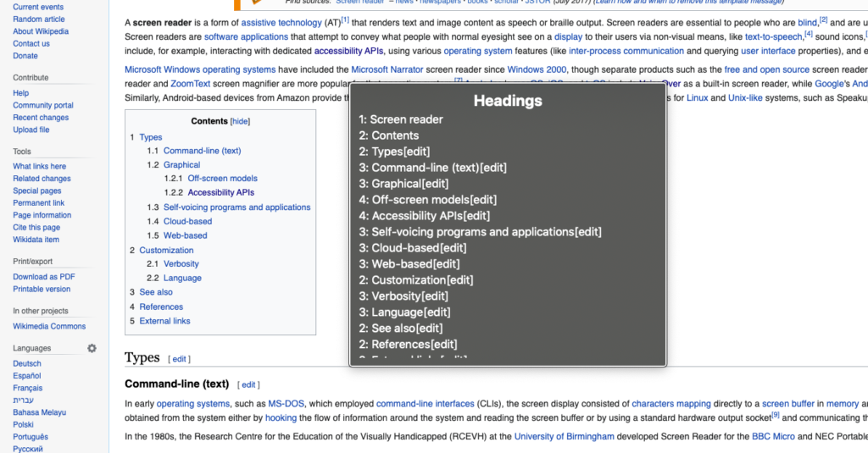Open Printable version link
The image size is (868, 453).
42,290
